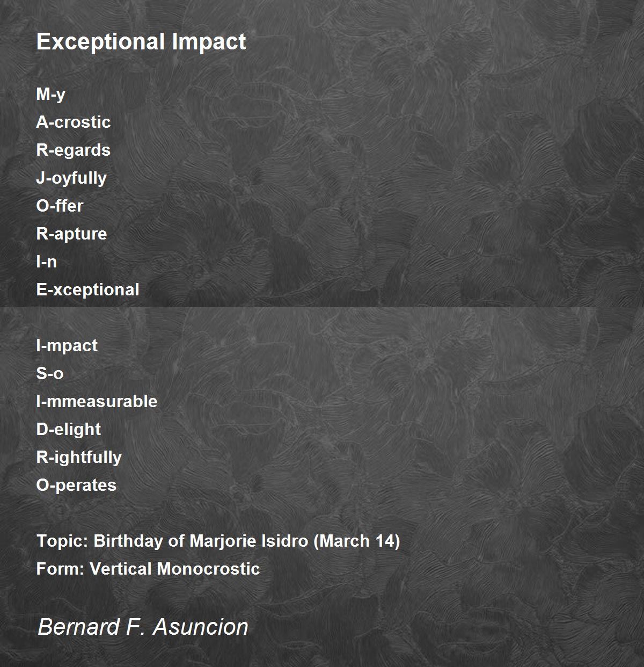Click the word R-egards
Screen dimensions: 644x667
point(74,150)
